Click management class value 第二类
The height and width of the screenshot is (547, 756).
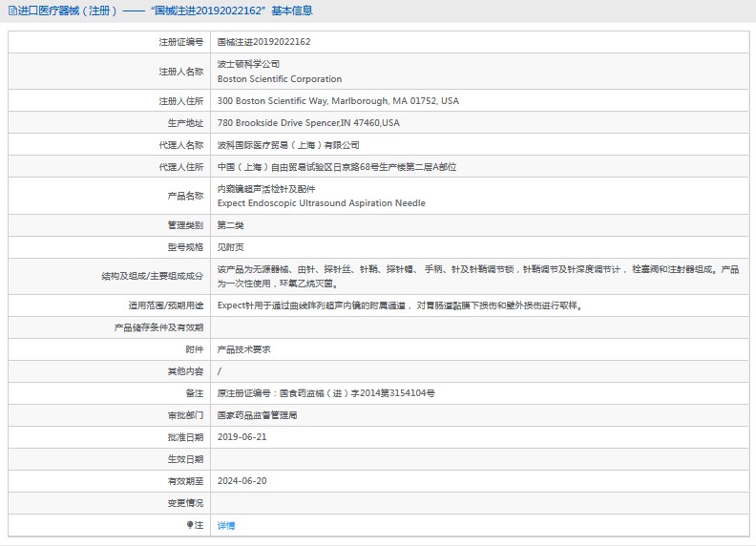pyautogui.click(x=230, y=225)
